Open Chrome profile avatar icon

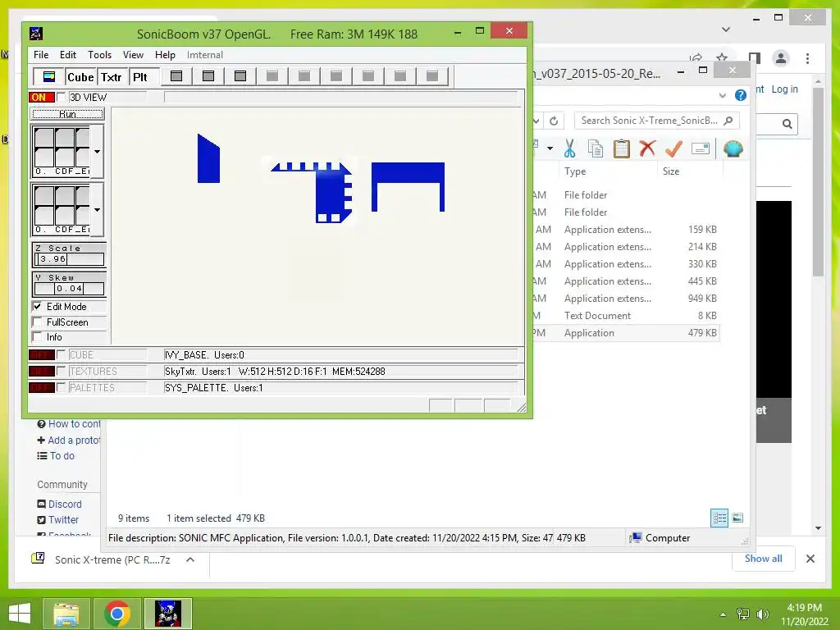(x=781, y=58)
